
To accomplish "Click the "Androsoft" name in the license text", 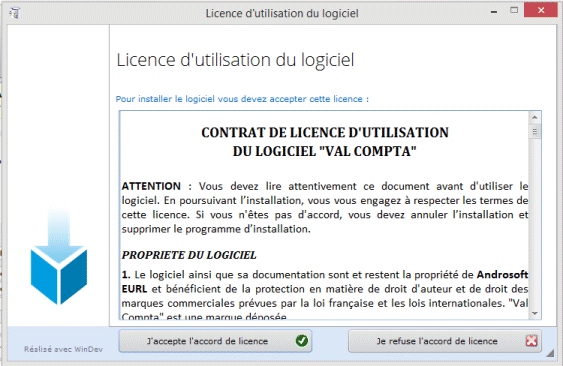I will pyautogui.click(x=502, y=274).
